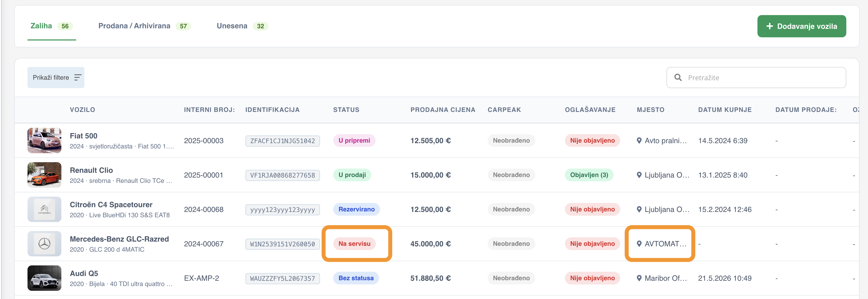The height and width of the screenshot is (299, 868).
Task: Click the Na servisu status badge
Action: [354, 244]
